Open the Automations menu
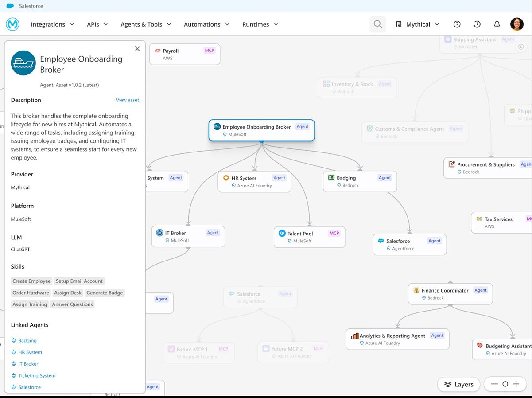This screenshot has height=398, width=532. pyautogui.click(x=206, y=24)
